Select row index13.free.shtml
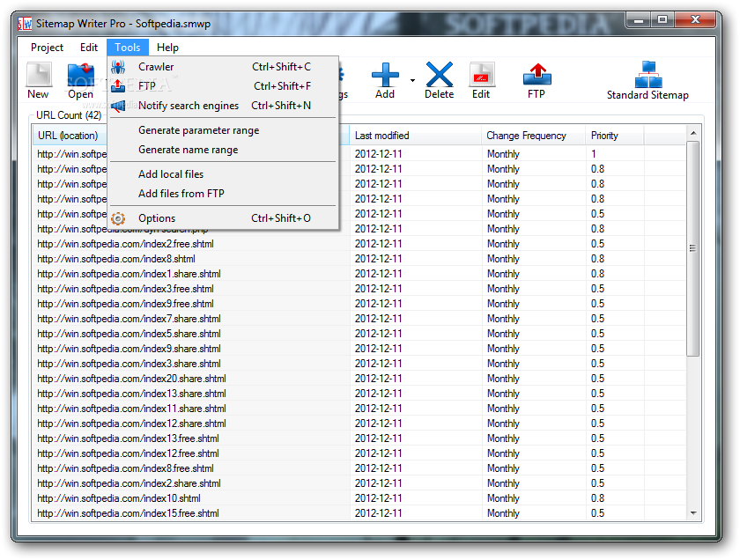740x560 pixels. [359, 438]
